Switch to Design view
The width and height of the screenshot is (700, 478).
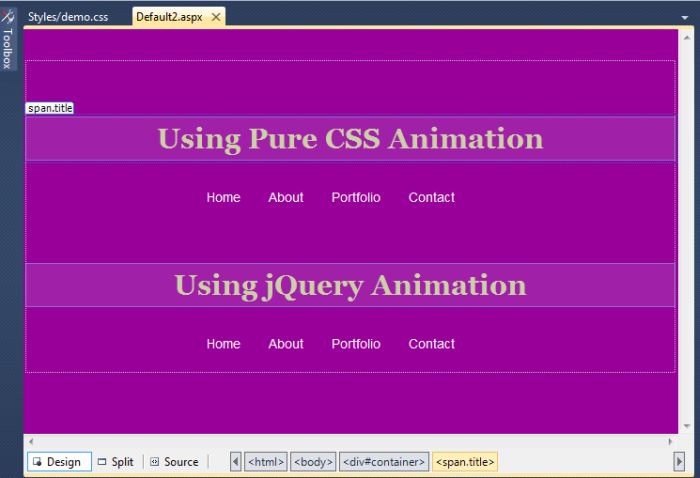click(x=59, y=461)
